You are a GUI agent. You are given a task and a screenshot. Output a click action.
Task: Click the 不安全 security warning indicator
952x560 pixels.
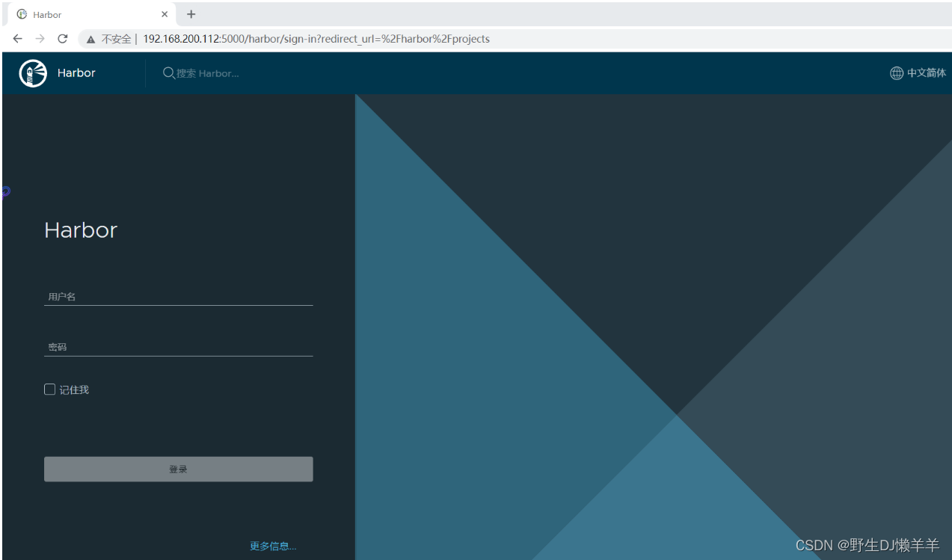tap(111, 38)
